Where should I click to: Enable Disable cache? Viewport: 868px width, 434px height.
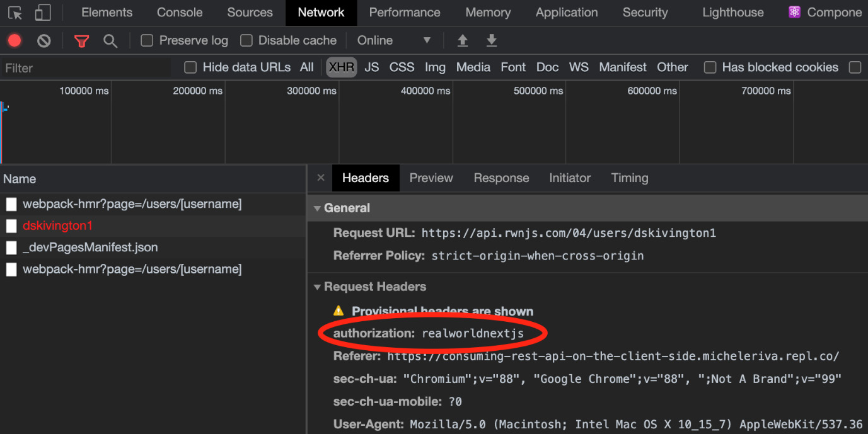coord(246,40)
